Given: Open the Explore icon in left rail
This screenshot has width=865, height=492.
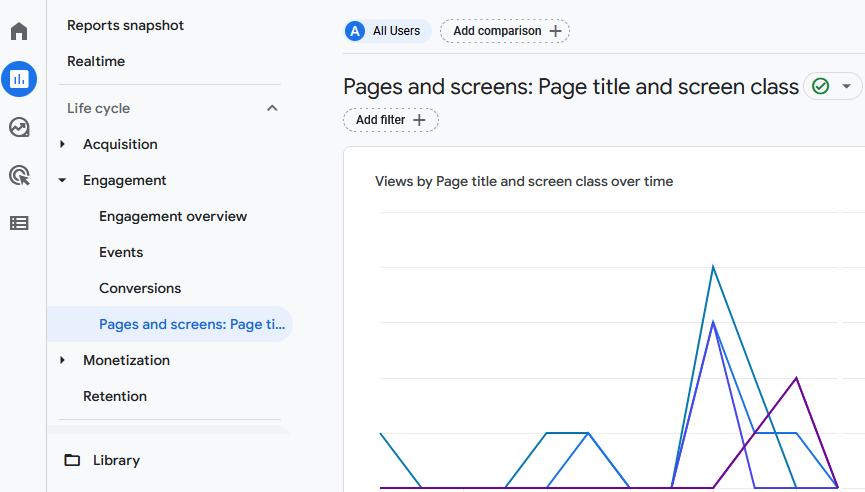Looking at the screenshot, I should 19,127.
